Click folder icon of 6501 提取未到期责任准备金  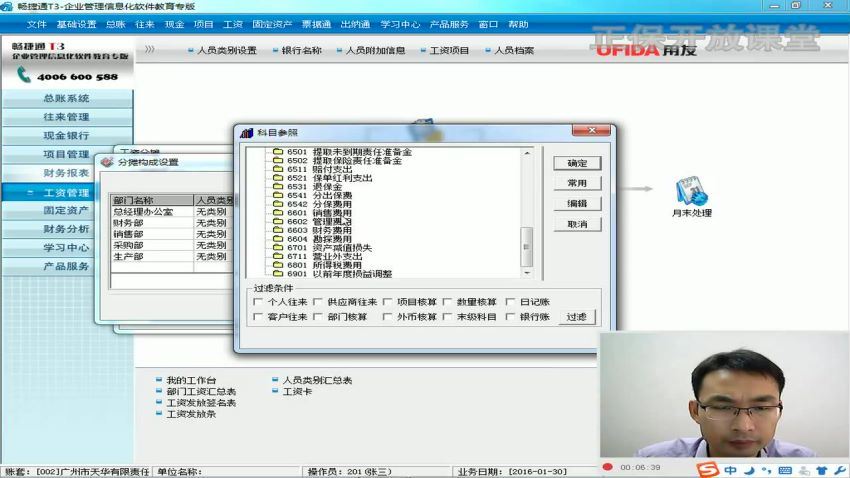coord(278,152)
